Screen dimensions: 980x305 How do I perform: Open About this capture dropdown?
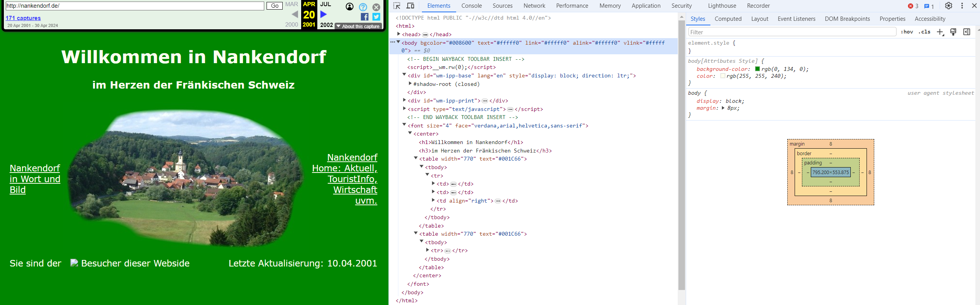(358, 27)
